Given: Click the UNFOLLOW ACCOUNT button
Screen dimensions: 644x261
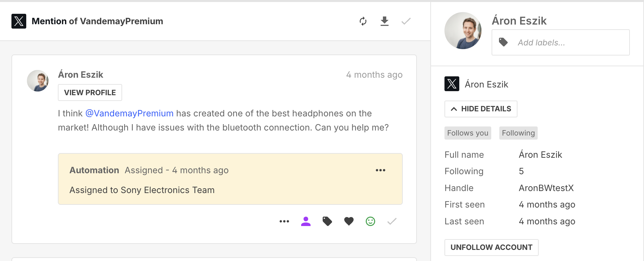Looking at the screenshot, I should [491, 248].
